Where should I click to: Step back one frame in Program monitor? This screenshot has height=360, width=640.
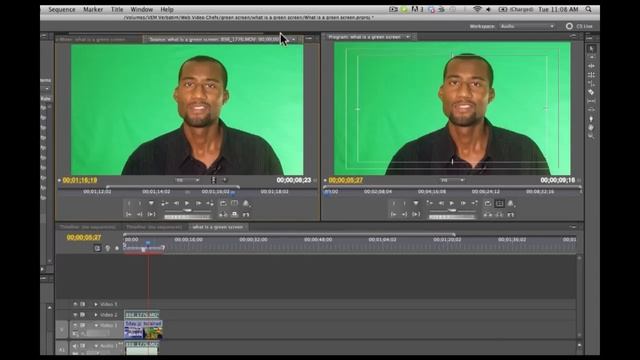click(441, 203)
